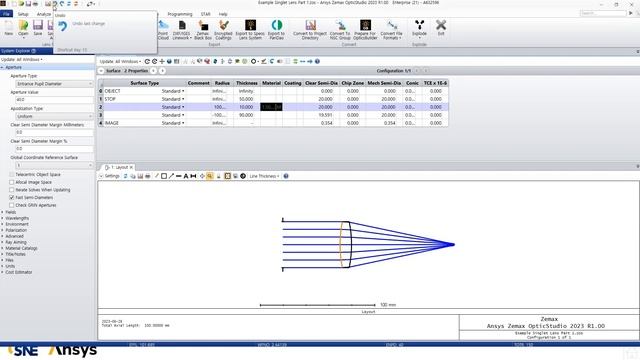The height and width of the screenshot is (360, 640).
Task: Click the Thickness cell showing 50.000
Action: (247, 99)
